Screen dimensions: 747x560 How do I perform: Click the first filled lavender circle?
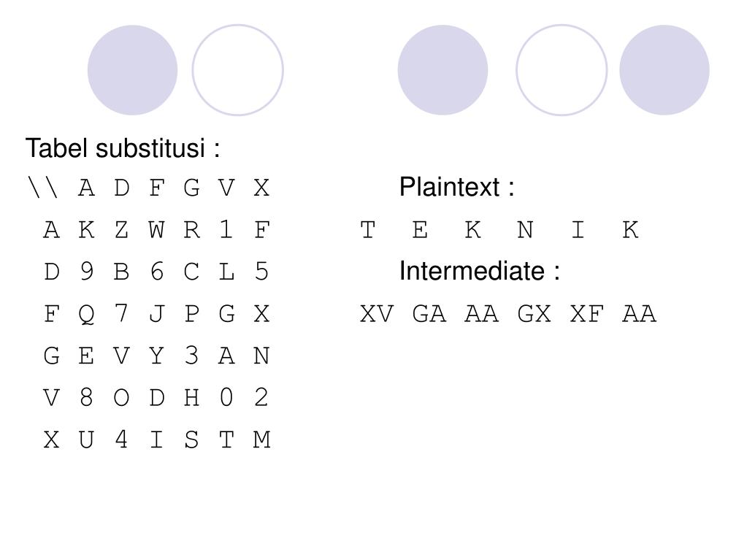132,70
